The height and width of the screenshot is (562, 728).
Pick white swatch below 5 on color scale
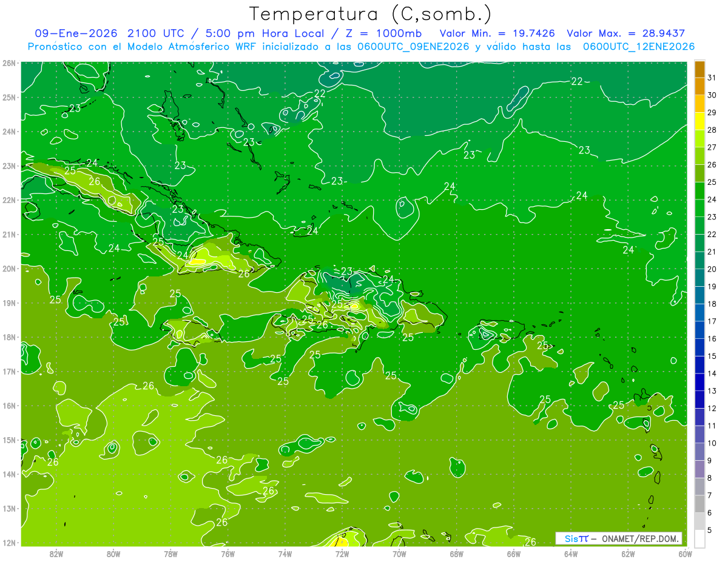click(700, 538)
